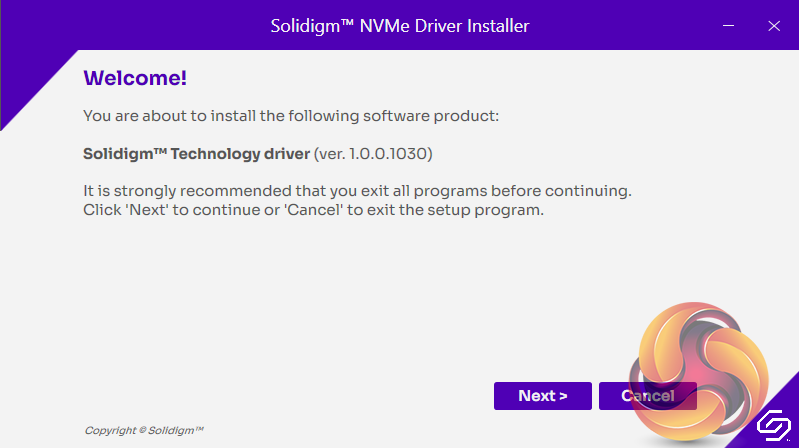Screen dimensions: 799x448
Task: Click the 'strongly recommended' warning sentence
Action: click(357, 190)
